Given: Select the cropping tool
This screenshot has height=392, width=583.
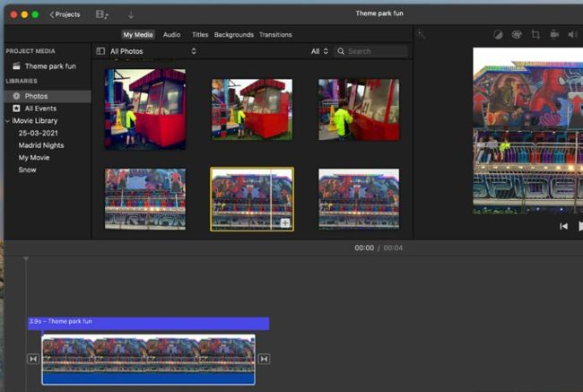Looking at the screenshot, I should [x=535, y=34].
